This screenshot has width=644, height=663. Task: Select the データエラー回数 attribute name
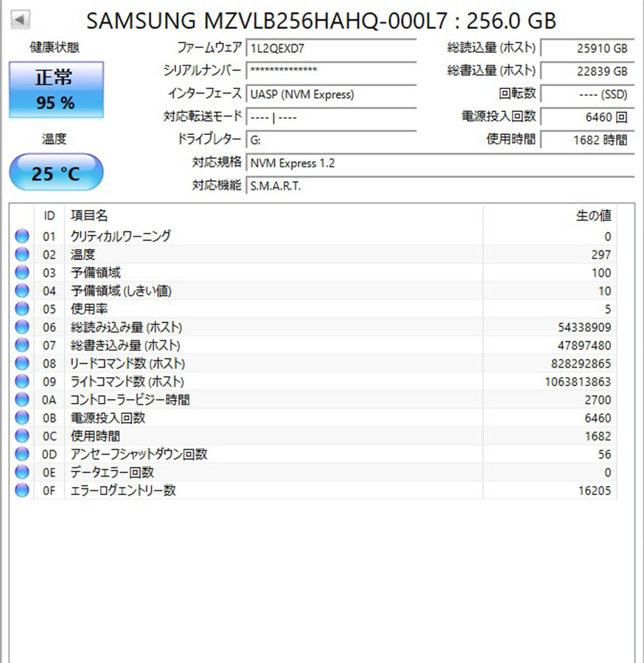tap(112, 472)
